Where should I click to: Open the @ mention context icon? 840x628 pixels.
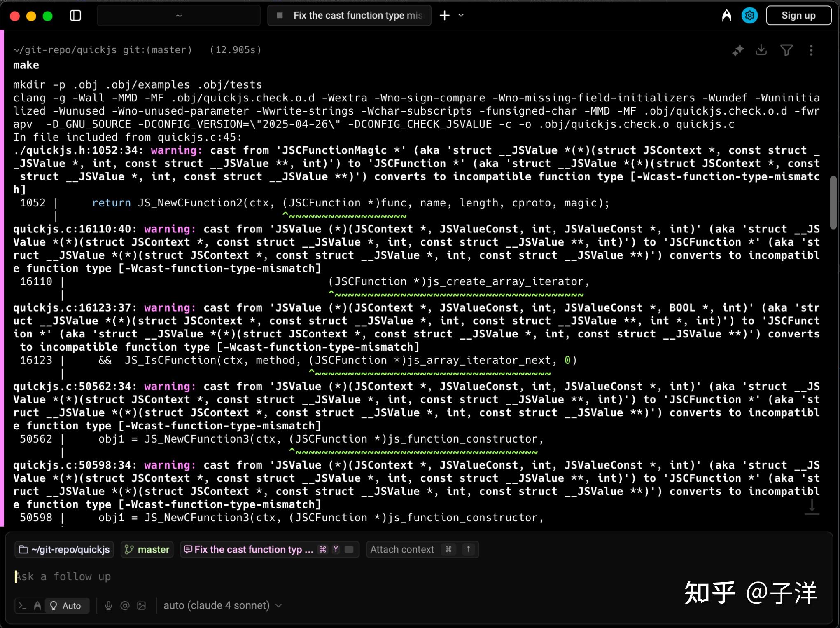(x=124, y=605)
